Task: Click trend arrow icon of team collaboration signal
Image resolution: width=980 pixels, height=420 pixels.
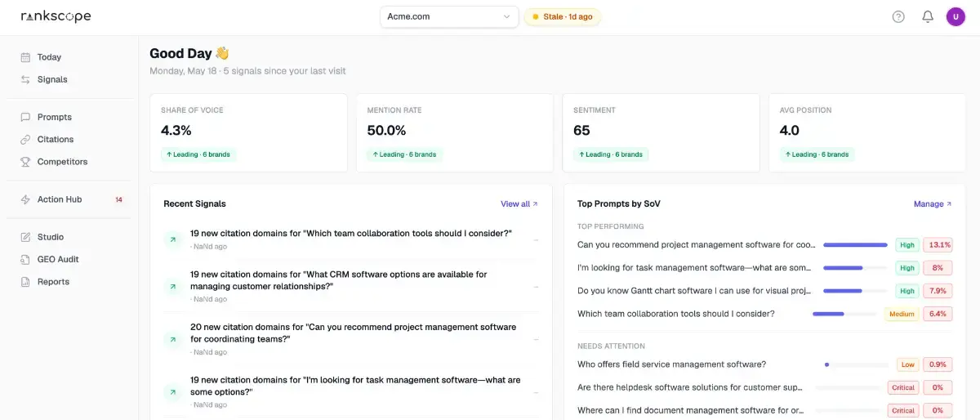Action: click(x=172, y=239)
